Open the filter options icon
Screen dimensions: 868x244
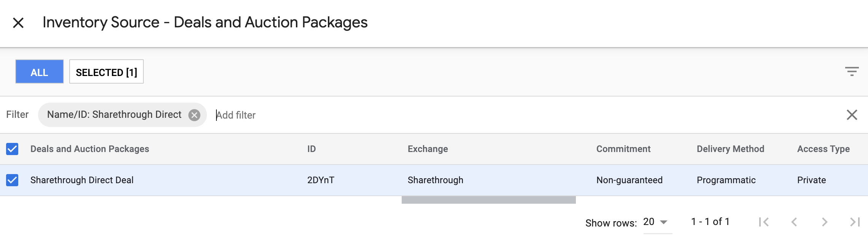852,71
